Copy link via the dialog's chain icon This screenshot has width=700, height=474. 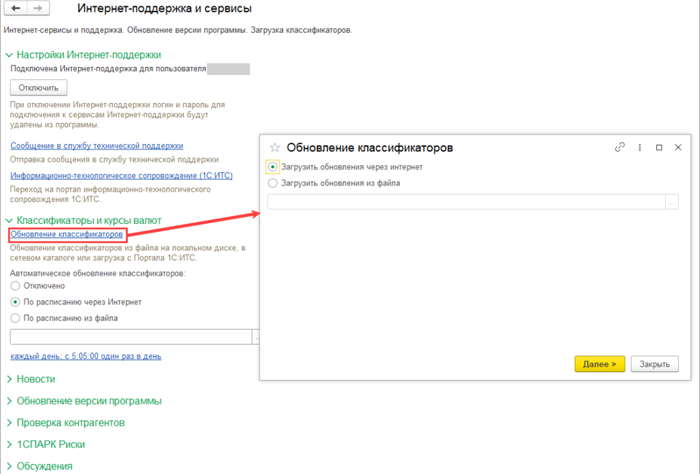click(x=620, y=147)
